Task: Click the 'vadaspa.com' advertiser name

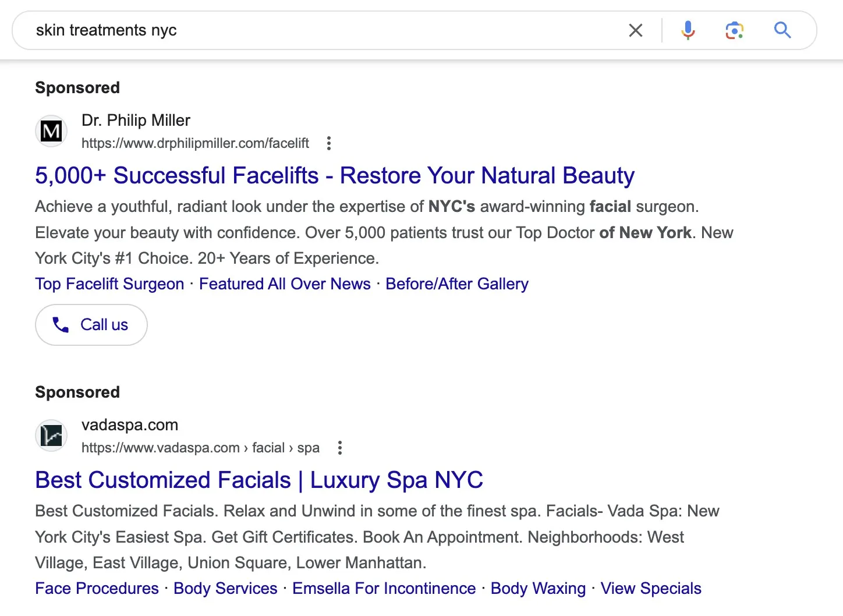Action: [130, 425]
